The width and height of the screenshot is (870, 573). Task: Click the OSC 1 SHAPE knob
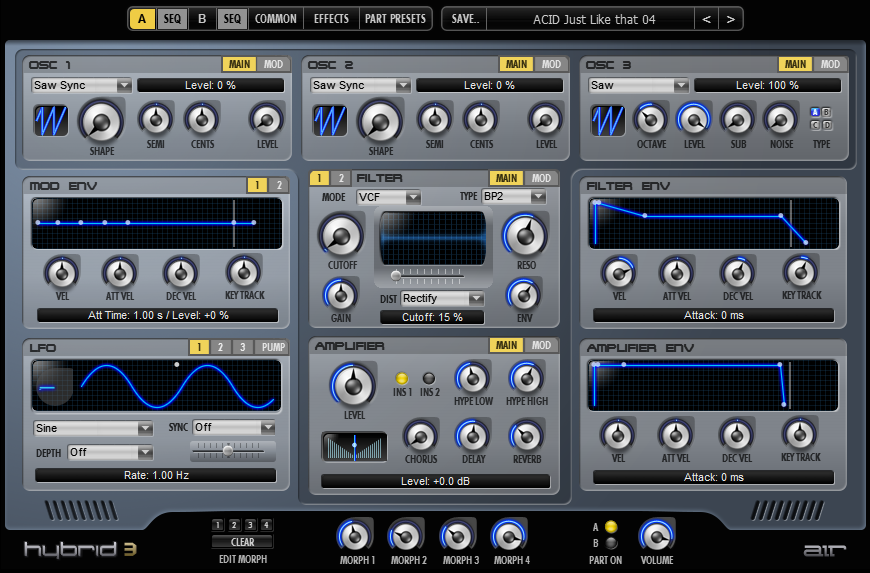(x=102, y=121)
